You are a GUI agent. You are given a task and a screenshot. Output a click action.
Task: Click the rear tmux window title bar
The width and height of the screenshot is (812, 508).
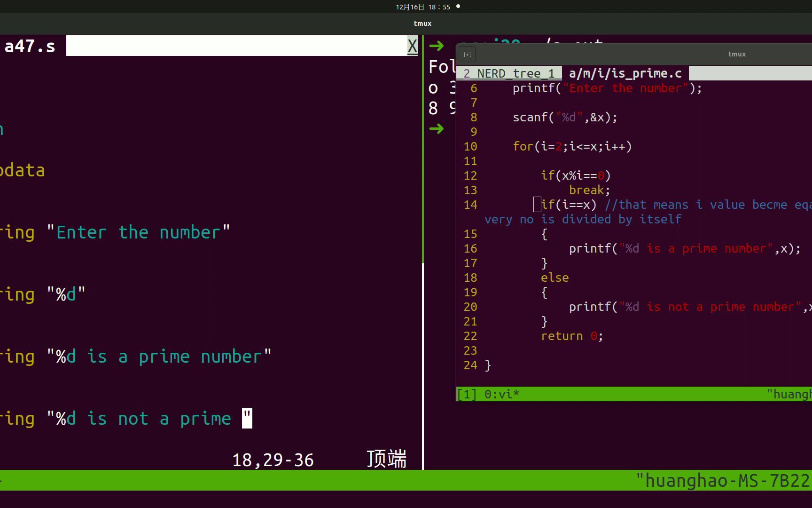[x=422, y=23]
